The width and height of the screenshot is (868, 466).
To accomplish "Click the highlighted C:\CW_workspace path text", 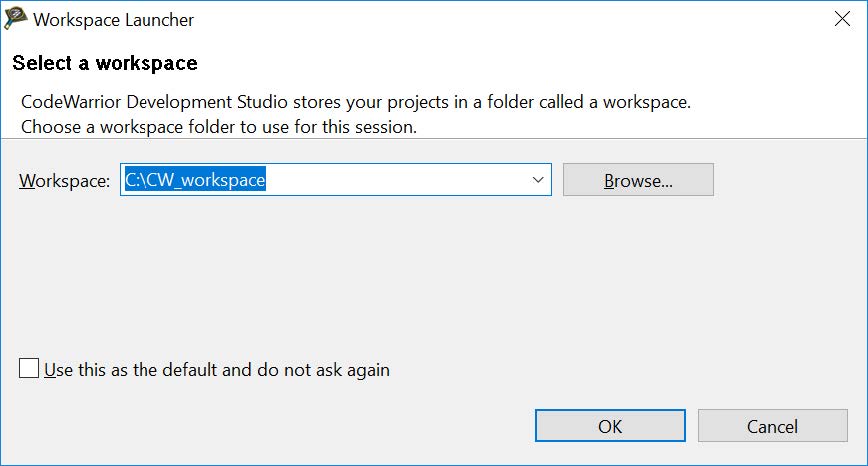I will (195, 180).
